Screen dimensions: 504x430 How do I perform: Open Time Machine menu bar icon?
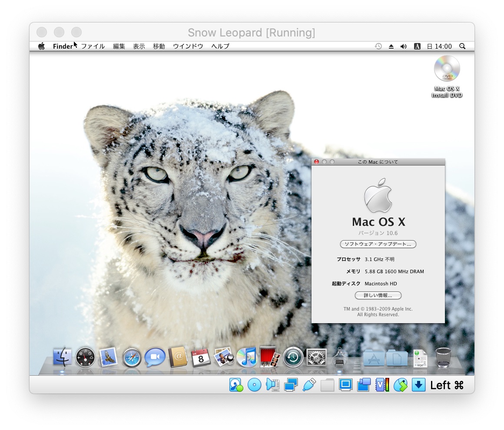pyautogui.click(x=378, y=46)
